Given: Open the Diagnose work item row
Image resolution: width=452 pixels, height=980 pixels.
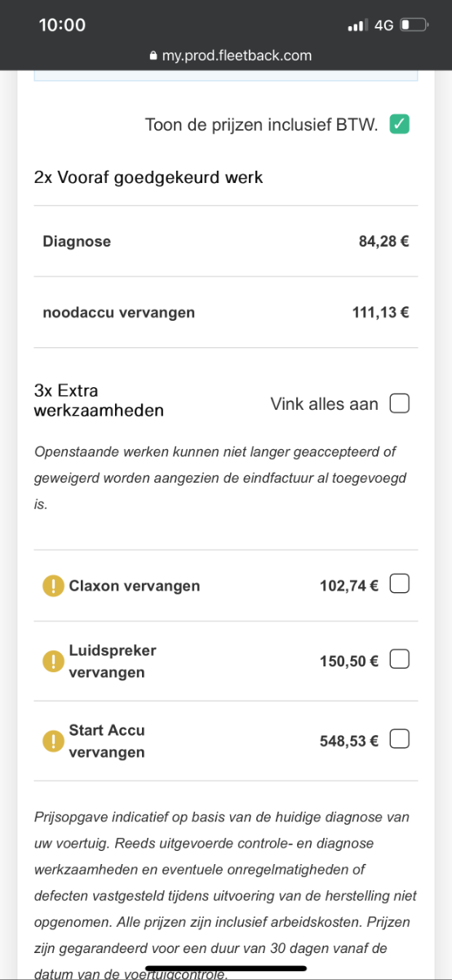Looking at the screenshot, I should [x=226, y=242].
